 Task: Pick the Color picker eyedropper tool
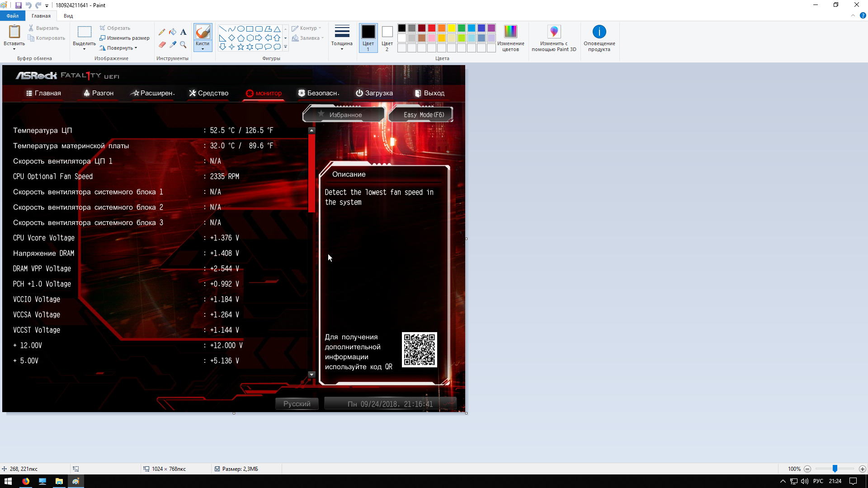(x=173, y=44)
